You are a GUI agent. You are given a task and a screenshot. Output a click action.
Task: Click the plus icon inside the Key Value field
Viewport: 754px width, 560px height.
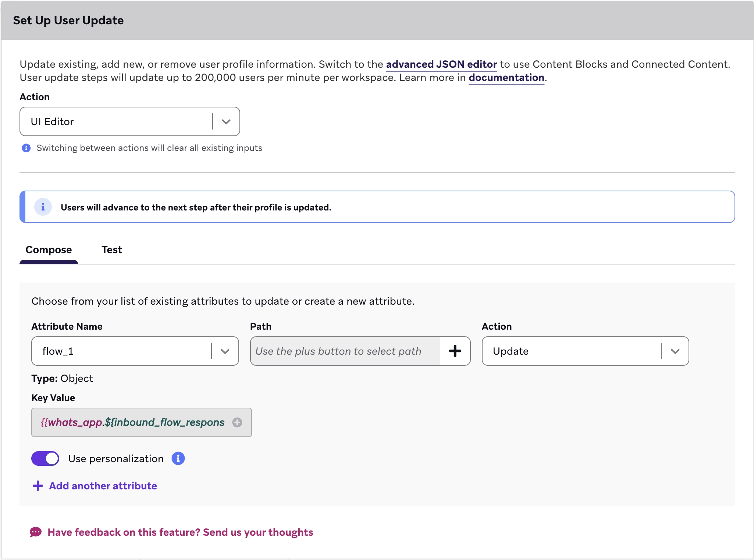click(237, 422)
